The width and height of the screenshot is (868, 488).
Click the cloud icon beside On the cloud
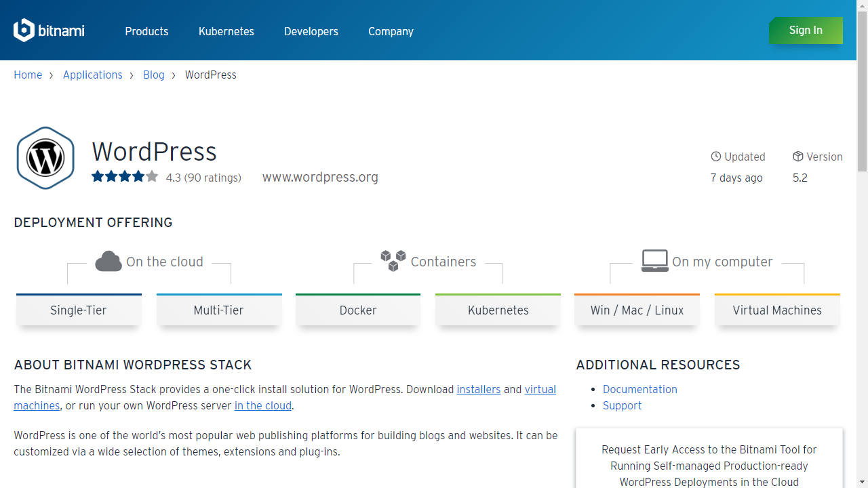click(x=108, y=261)
